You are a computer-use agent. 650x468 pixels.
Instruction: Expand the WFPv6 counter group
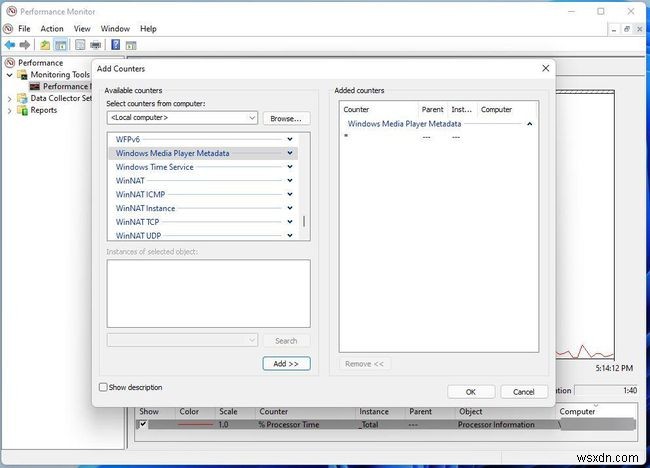click(290, 139)
